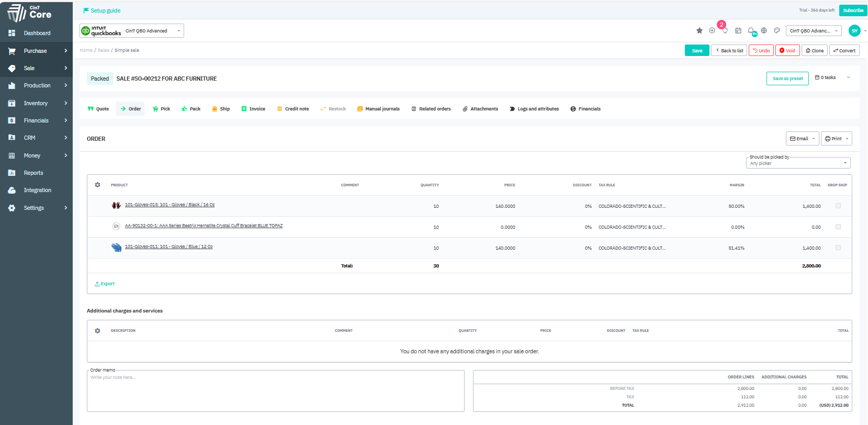The width and height of the screenshot is (868, 425).
Task: Click the favorites star icon
Action: (x=699, y=30)
